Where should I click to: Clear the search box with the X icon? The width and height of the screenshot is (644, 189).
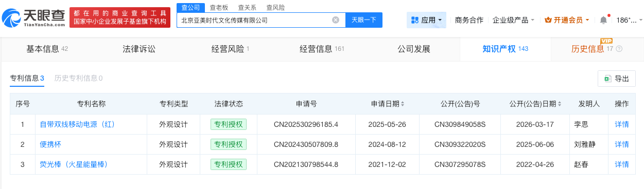click(x=336, y=20)
